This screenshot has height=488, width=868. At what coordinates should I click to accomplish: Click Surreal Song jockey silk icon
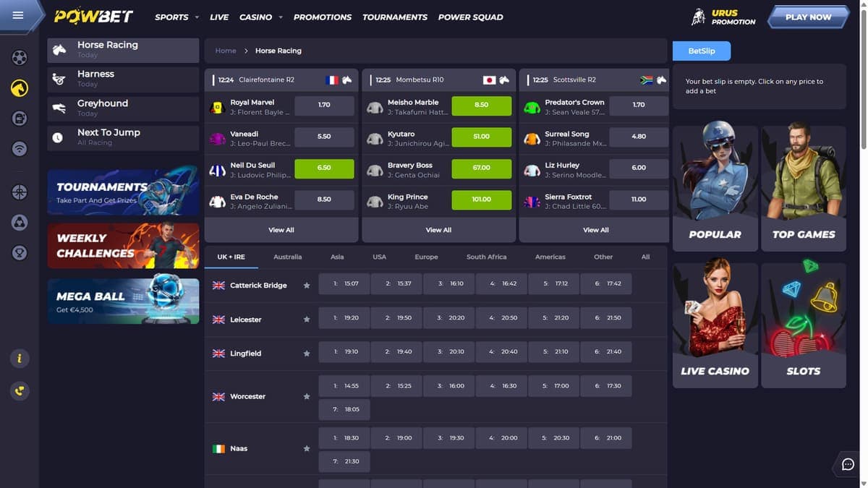532,139
